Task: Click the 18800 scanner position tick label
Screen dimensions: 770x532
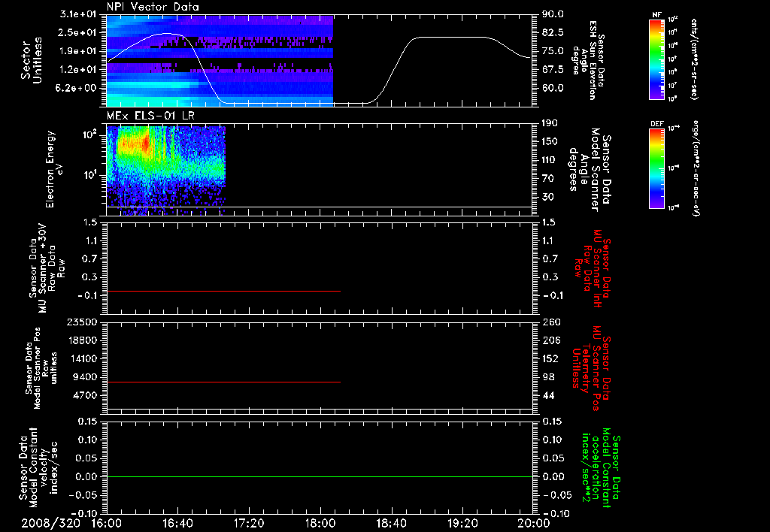Action: pos(83,340)
